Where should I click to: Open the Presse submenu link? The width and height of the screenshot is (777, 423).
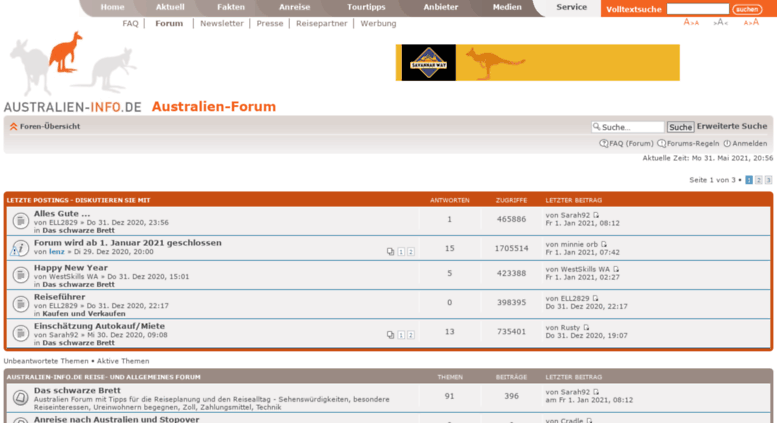click(270, 23)
